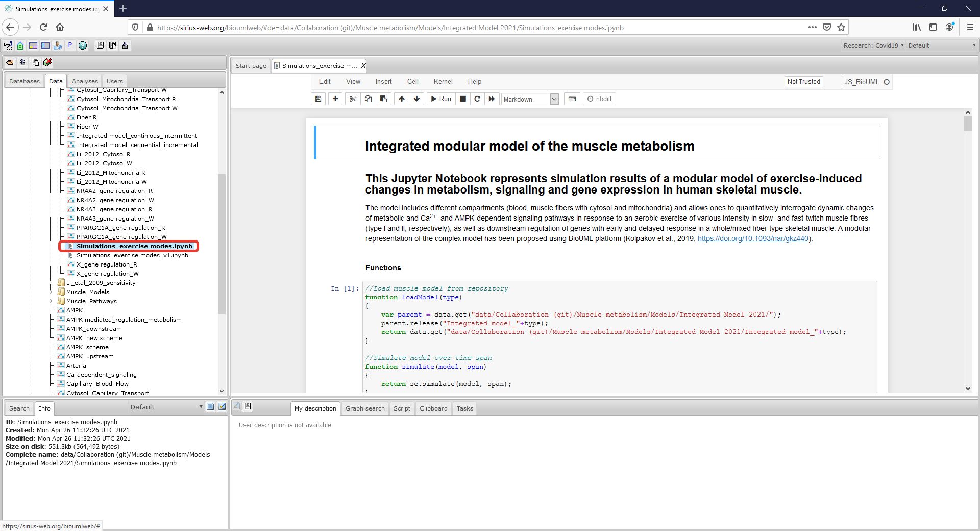Click the Simulations_exercise modes.ipynb ID link
The width and height of the screenshot is (980, 531).
67,422
